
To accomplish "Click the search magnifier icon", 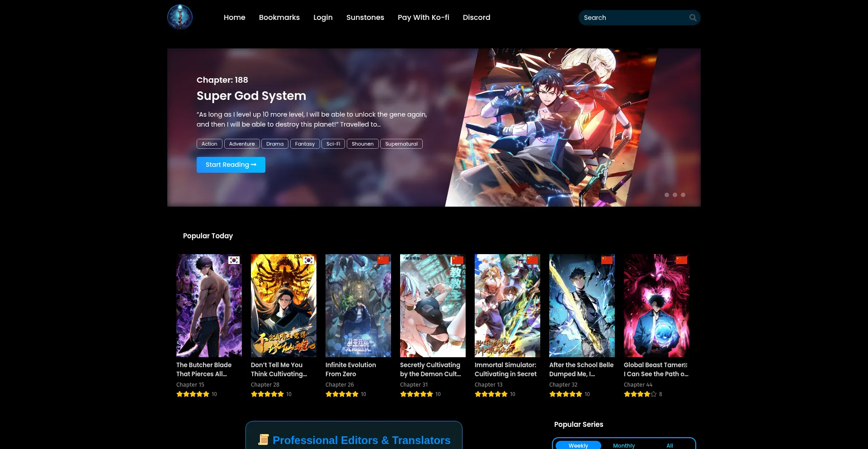I will click(693, 18).
